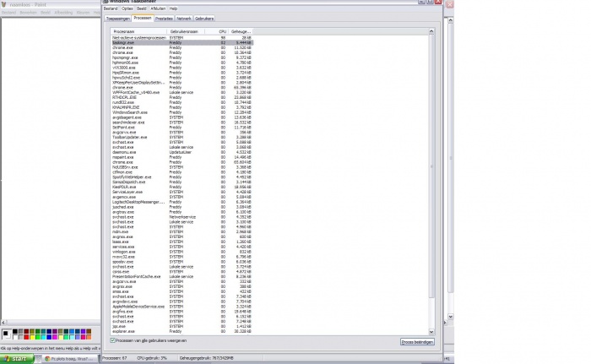Viewport: 591px width, 364px height.
Task: Open the Kleuren menu in Paint
Action: (x=83, y=13)
